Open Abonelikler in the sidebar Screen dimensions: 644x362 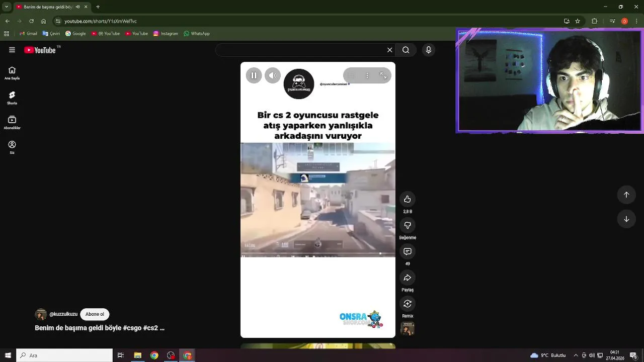(12, 123)
